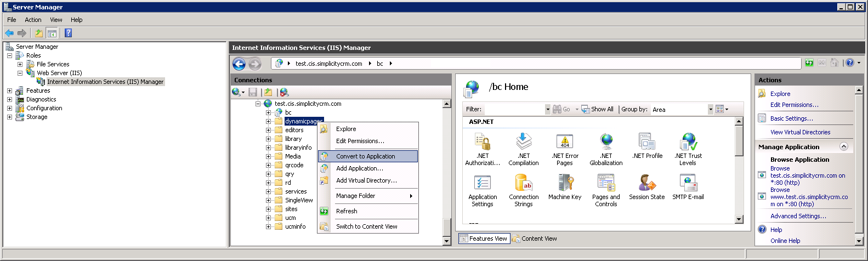The width and height of the screenshot is (868, 261).
Task: Click Basic Settings in Actions pane
Action: (791, 118)
